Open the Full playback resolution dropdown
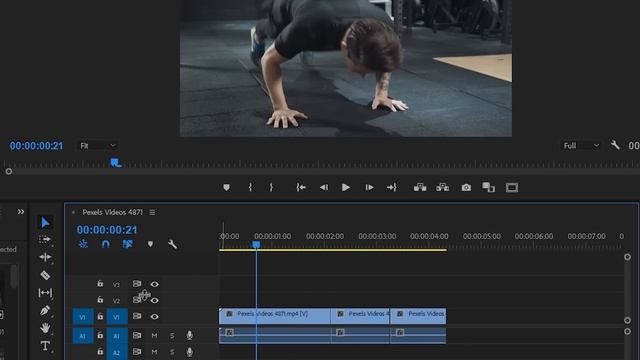The image size is (640, 360). click(581, 146)
